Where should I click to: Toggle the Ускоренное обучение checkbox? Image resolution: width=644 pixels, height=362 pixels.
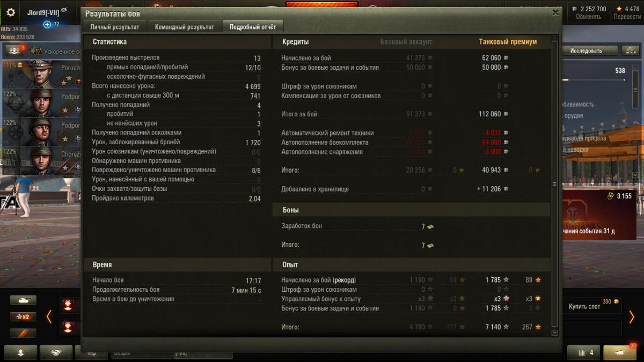(x=32, y=51)
